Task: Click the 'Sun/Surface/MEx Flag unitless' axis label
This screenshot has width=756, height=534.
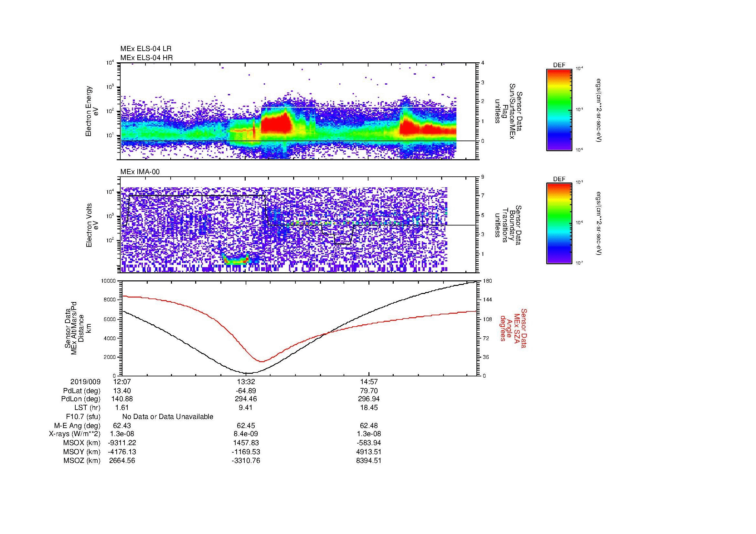Action: 508,111
